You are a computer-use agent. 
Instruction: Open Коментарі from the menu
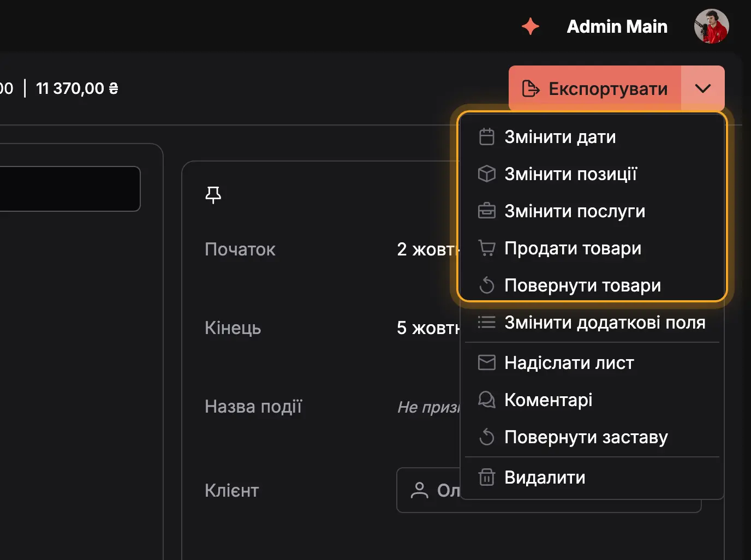click(592, 400)
